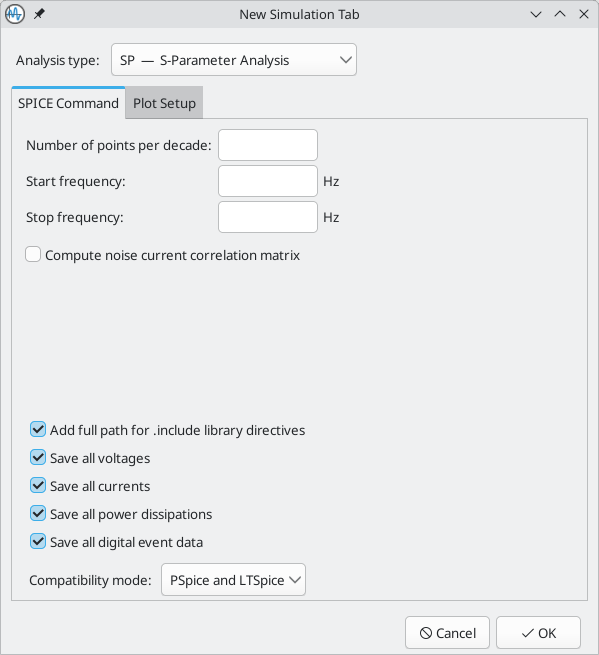Switch to the Plot Setup tab

(x=164, y=103)
